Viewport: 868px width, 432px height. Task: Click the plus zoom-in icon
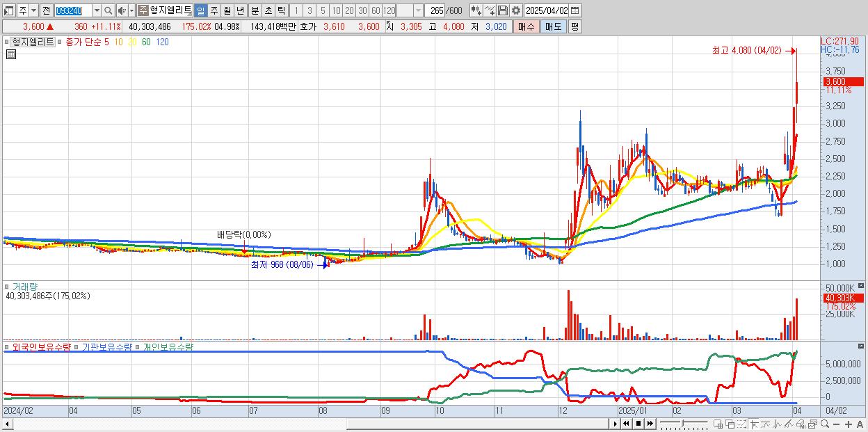click(x=848, y=424)
